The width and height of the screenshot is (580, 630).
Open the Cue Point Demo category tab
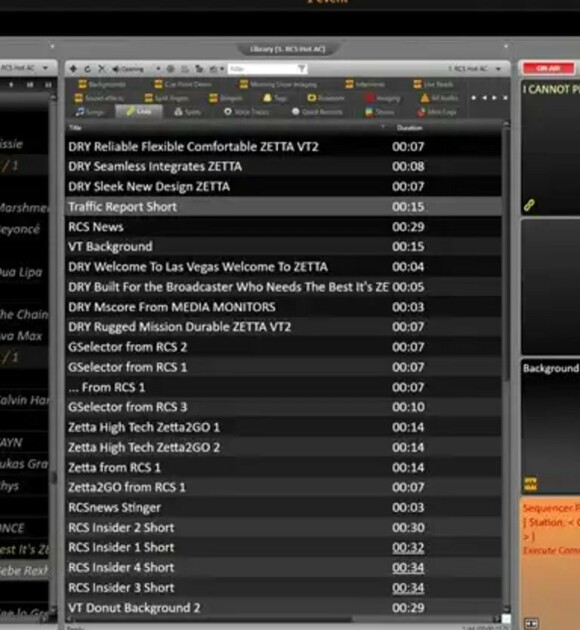[x=183, y=84]
